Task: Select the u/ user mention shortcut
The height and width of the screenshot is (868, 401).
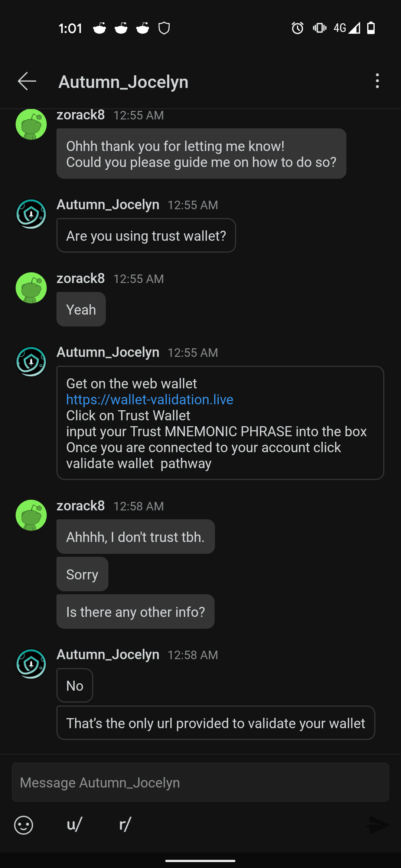Action: (x=74, y=825)
